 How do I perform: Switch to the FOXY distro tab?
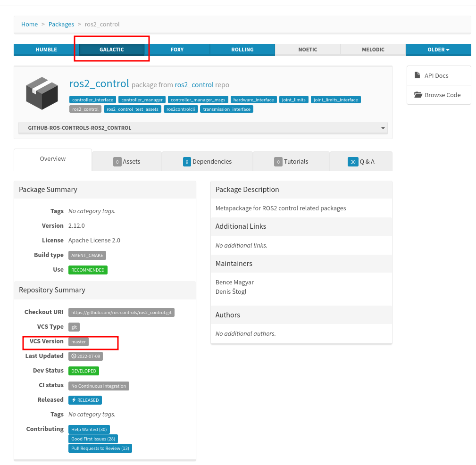pyautogui.click(x=177, y=50)
